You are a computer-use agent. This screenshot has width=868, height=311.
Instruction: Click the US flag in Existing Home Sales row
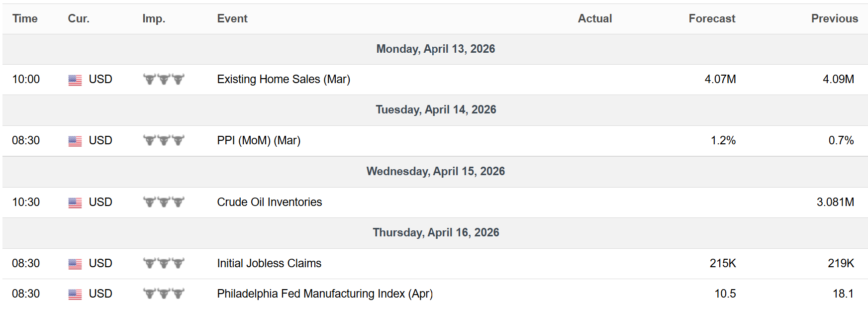pyautogui.click(x=75, y=80)
